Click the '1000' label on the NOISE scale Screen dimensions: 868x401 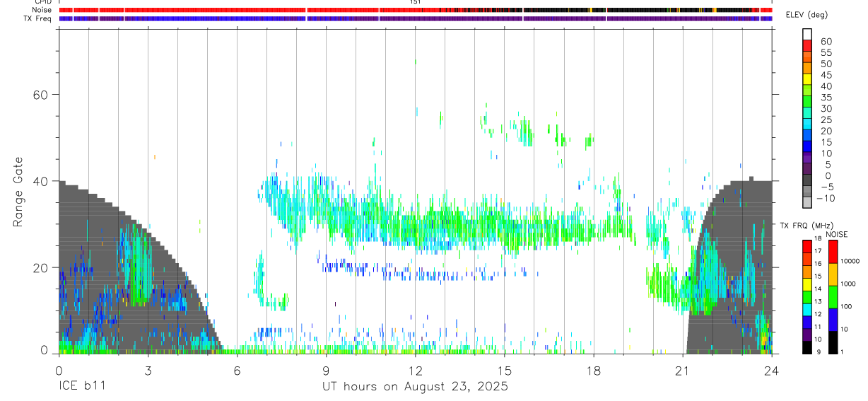tap(848, 284)
